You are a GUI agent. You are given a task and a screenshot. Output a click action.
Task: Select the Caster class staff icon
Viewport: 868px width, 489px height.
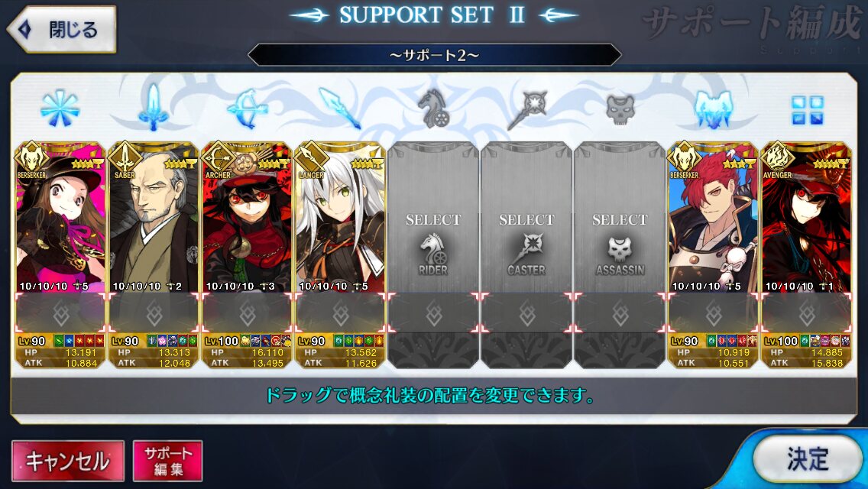(526, 110)
